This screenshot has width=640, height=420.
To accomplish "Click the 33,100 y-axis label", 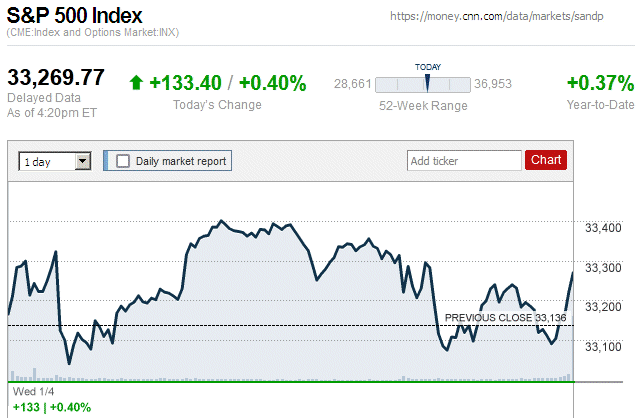I will click(602, 347).
